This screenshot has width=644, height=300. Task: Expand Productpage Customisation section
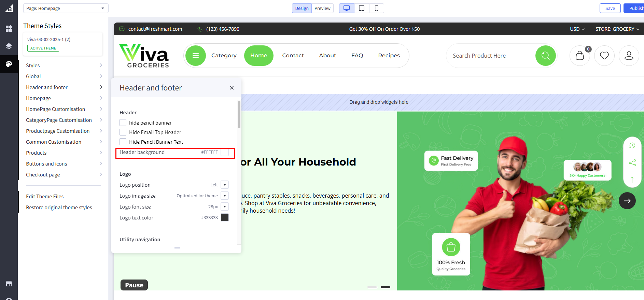tap(64, 131)
